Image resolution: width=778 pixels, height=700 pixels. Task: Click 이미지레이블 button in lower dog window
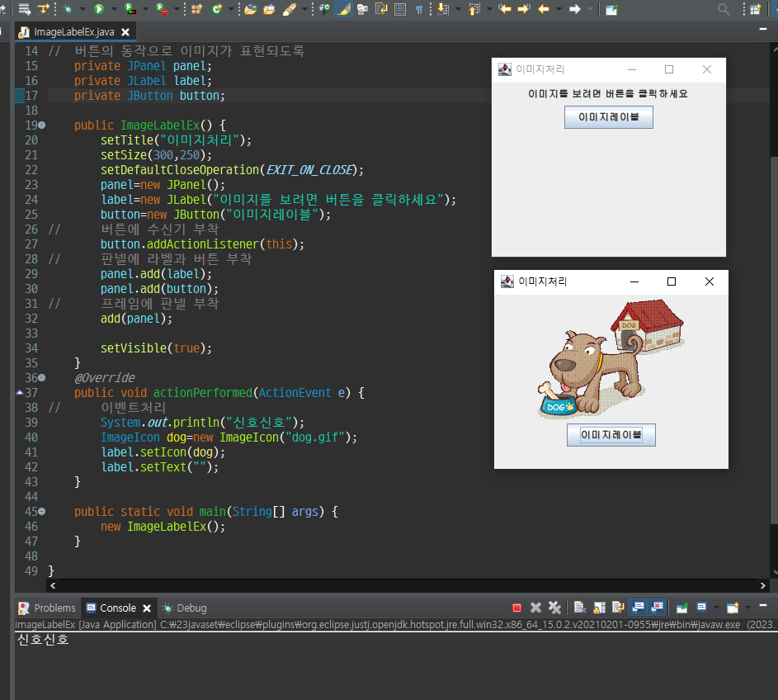click(x=611, y=435)
